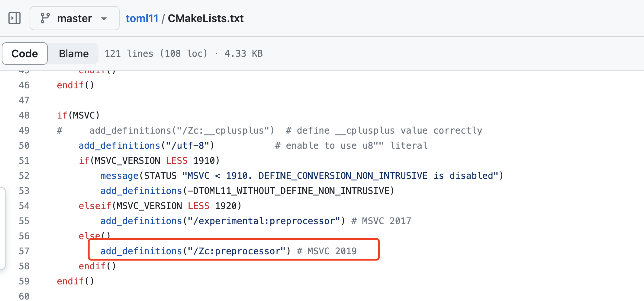Image resolution: width=644 pixels, height=301 pixels.
Task: Open the toml11 repository link
Action: click(x=142, y=18)
